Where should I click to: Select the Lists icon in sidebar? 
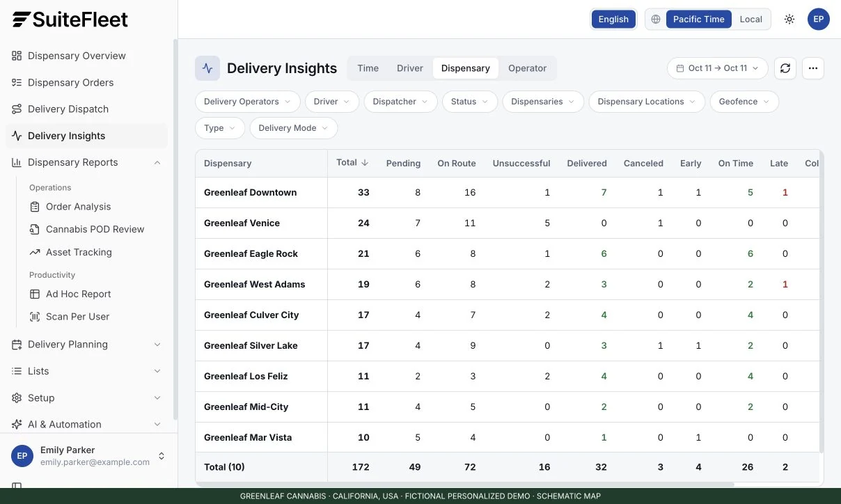pos(17,371)
